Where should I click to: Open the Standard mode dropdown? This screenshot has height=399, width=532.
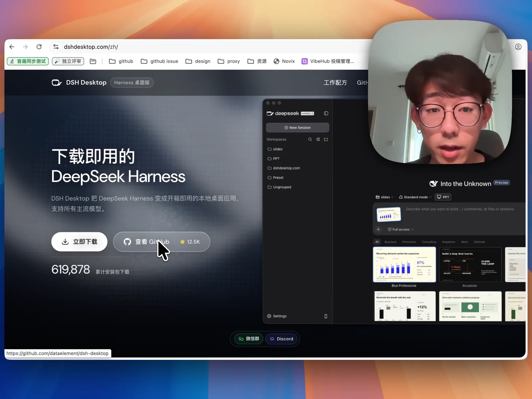[415, 197]
